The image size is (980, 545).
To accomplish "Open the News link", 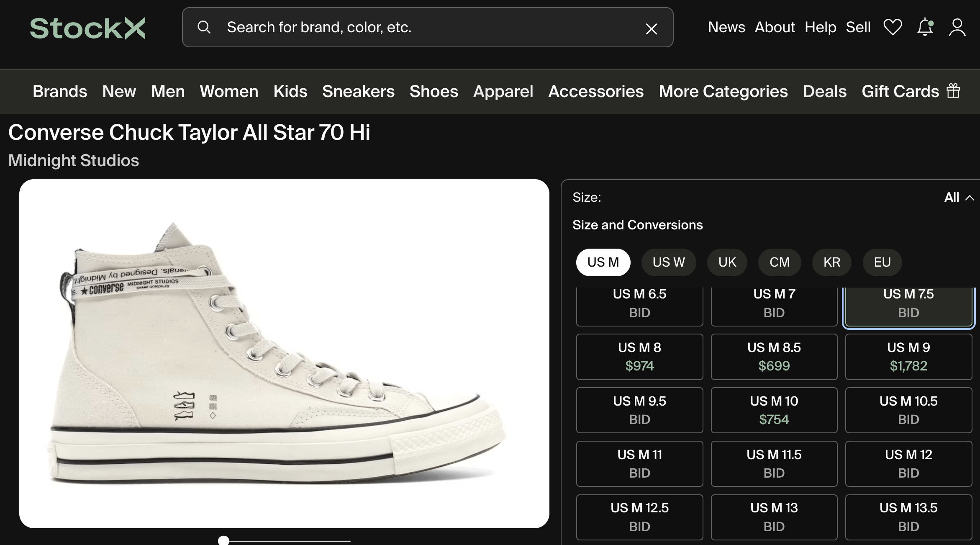I will (x=726, y=27).
